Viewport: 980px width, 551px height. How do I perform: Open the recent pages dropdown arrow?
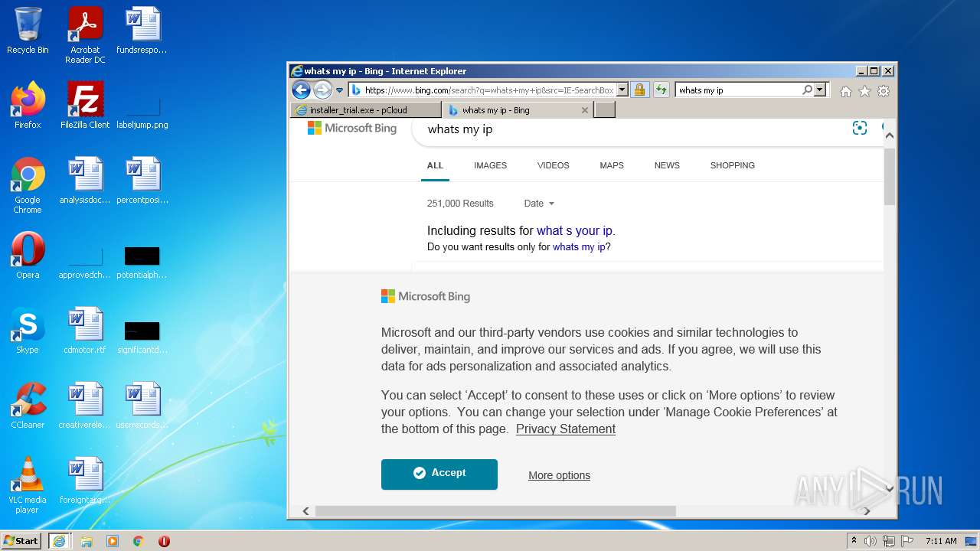[339, 90]
